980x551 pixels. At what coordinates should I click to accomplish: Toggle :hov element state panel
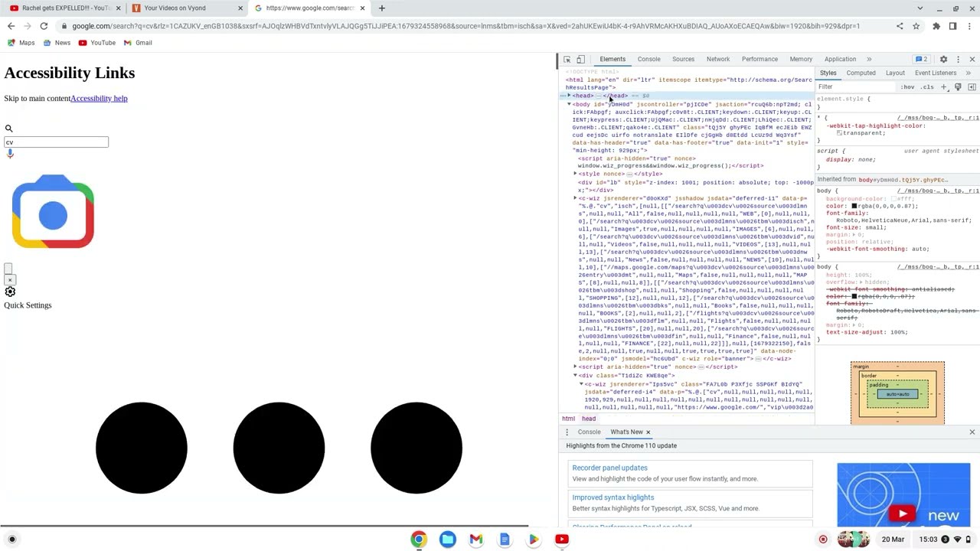(x=907, y=87)
